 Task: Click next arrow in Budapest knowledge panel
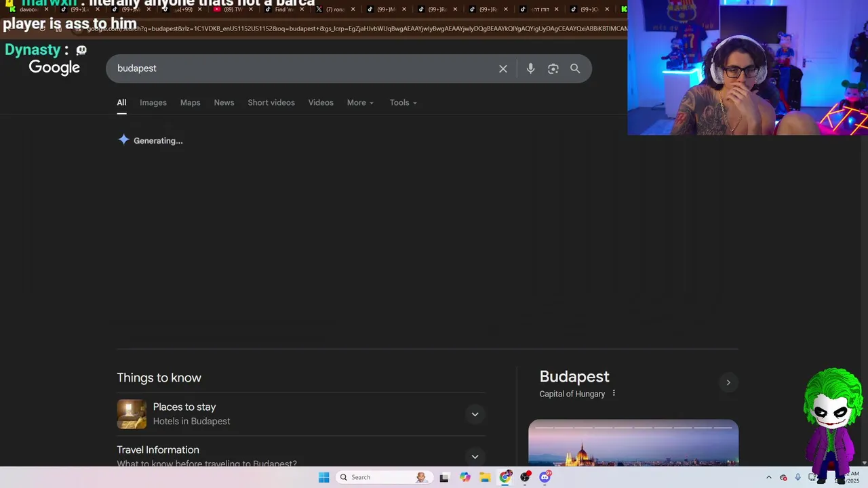728,382
